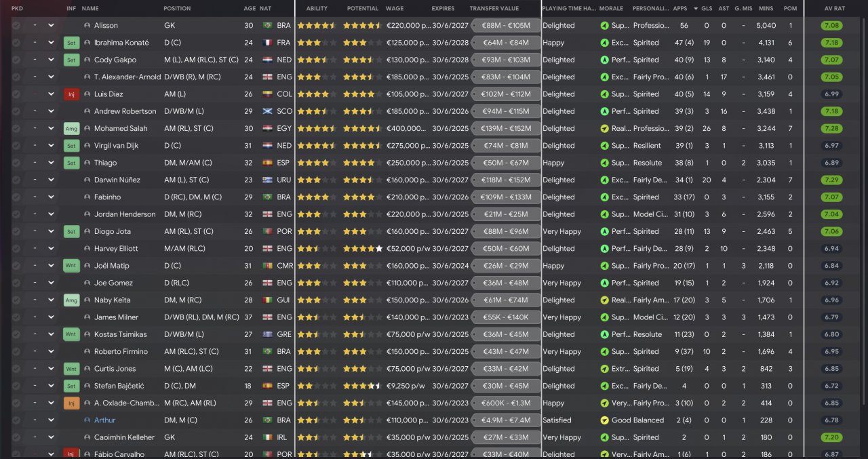This screenshot has width=868, height=459.
Task: Click the player profile icon beside Darwin Núñez
Action: click(87, 180)
